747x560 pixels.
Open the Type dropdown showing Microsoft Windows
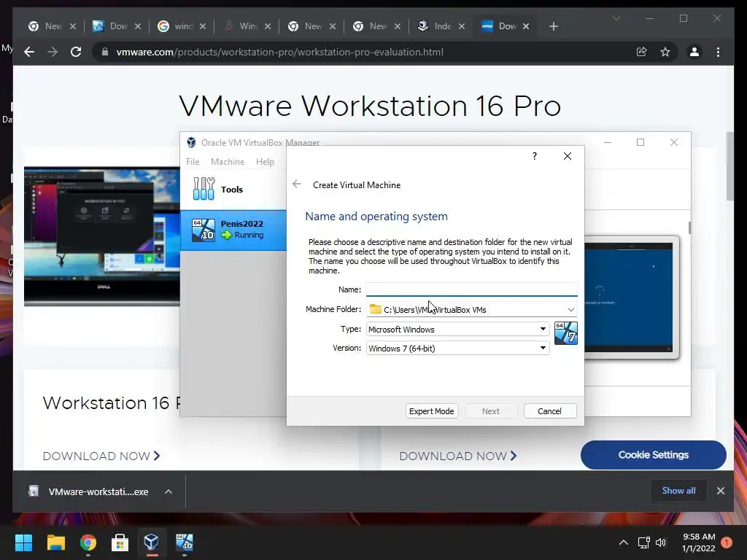point(458,329)
